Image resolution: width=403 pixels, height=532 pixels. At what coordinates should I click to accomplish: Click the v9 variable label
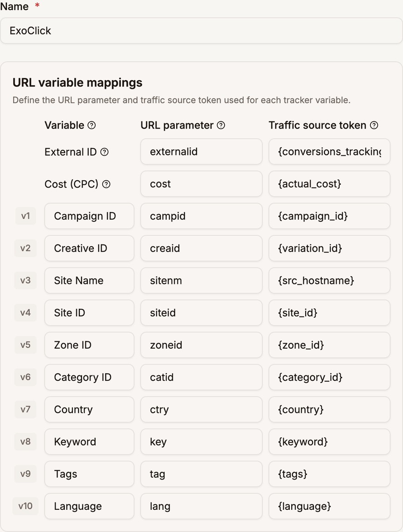coord(25,474)
